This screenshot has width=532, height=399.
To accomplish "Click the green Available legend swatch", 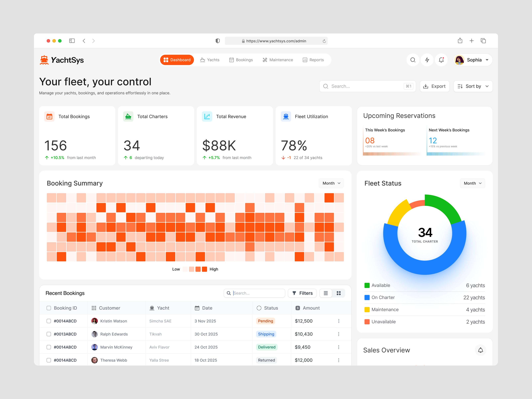I will [367, 285].
